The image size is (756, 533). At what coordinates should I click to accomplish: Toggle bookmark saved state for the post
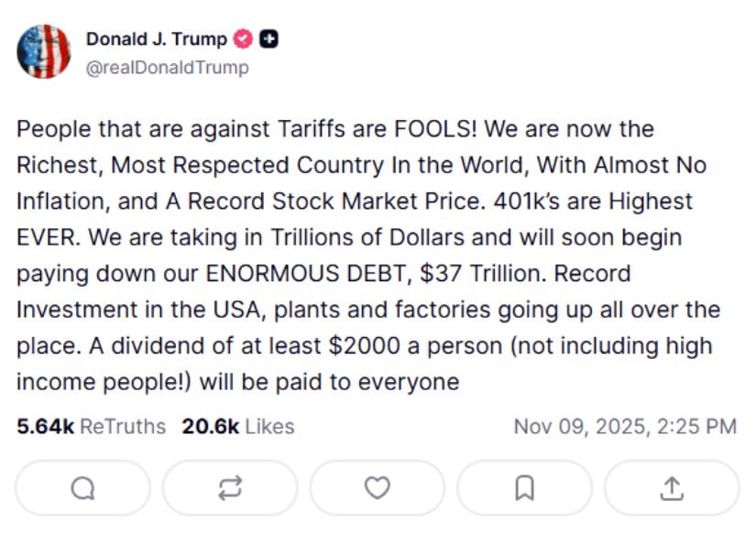pyautogui.click(x=524, y=487)
